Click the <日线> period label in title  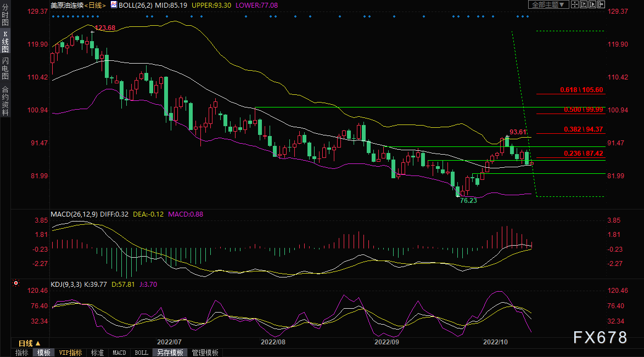point(95,5)
